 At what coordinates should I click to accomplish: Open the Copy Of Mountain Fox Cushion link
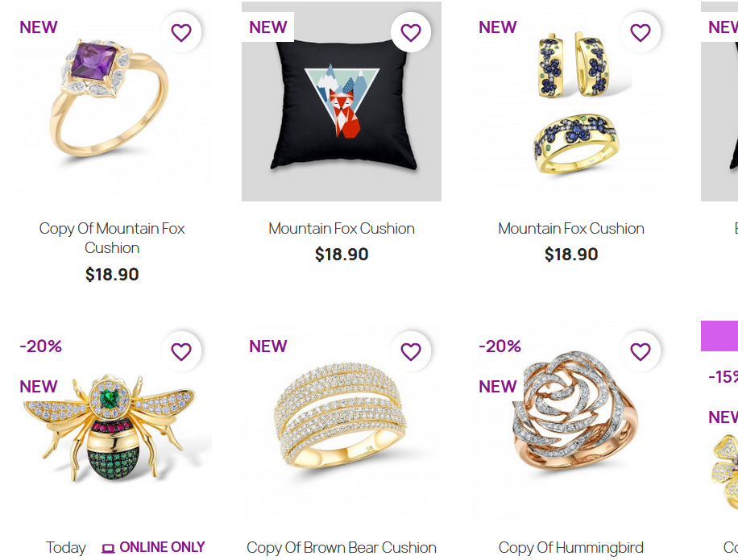point(112,239)
